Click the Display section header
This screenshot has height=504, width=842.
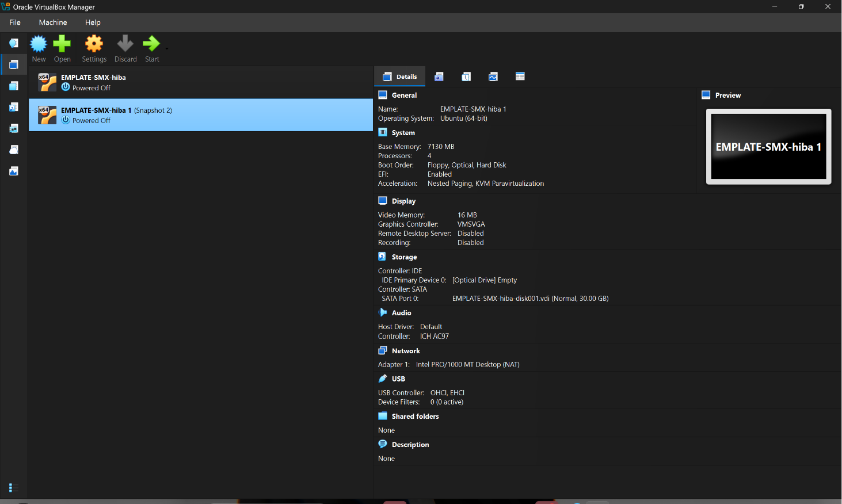[x=403, y=201]
